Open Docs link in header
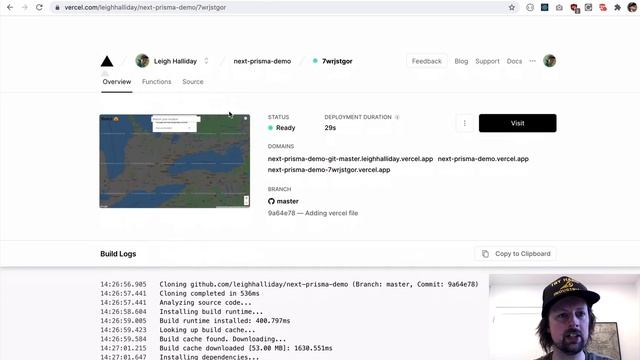The image size is (640, 360). (x=514, y=61)
